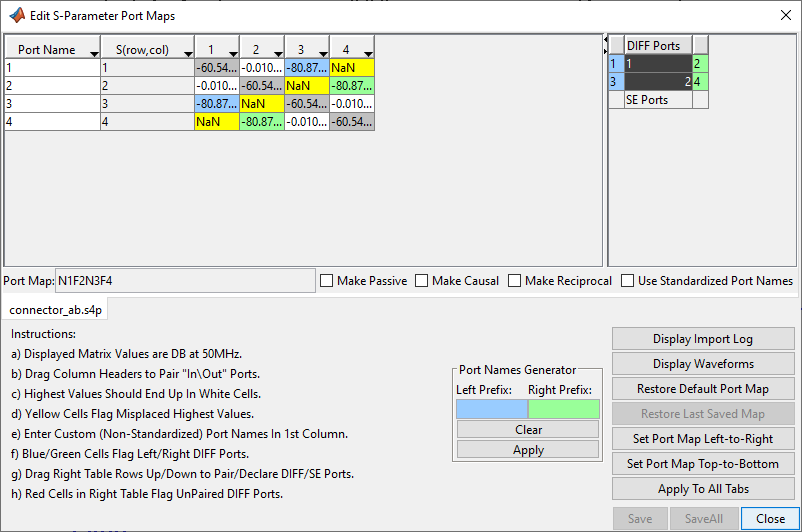
Task: Select the connector_ab.s4p tab
Action: 56,308
